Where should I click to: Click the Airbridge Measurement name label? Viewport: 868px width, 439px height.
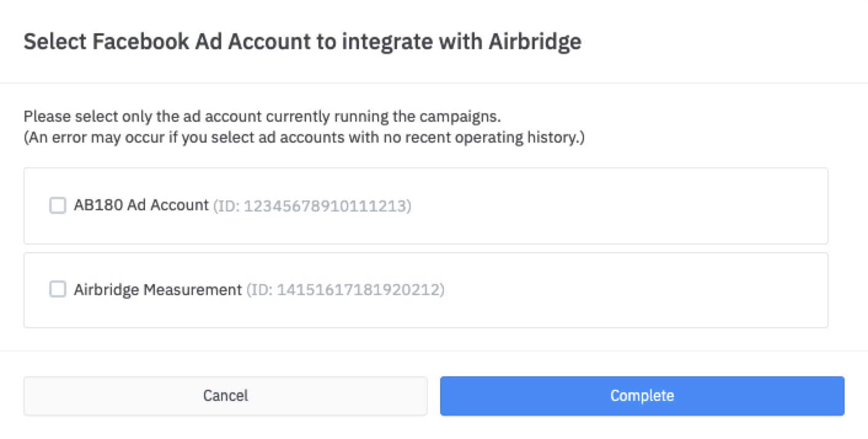(158, 290)
